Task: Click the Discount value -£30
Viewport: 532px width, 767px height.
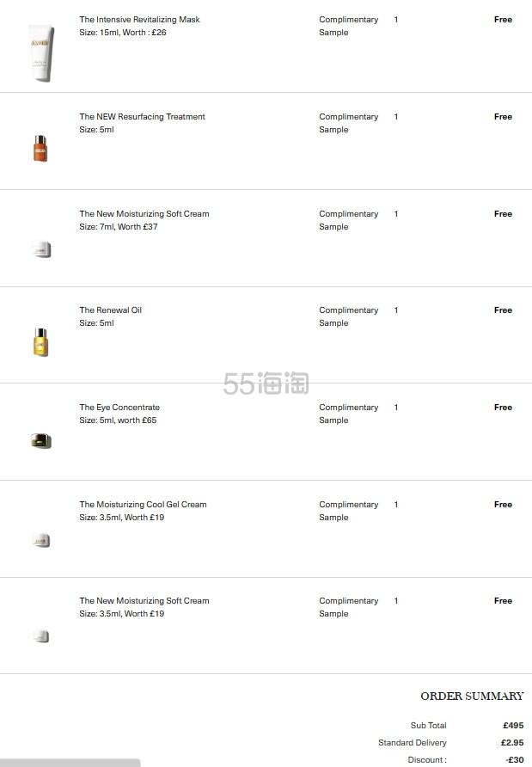Action: click(x=515, y=759)
